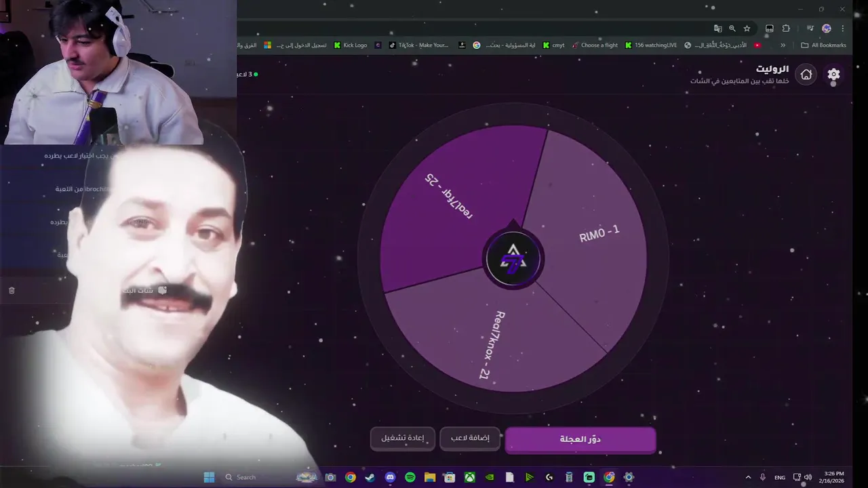Click إضافة لاعب add player button
Viewport: 868px width, 488px height.
tap(470, 439)
